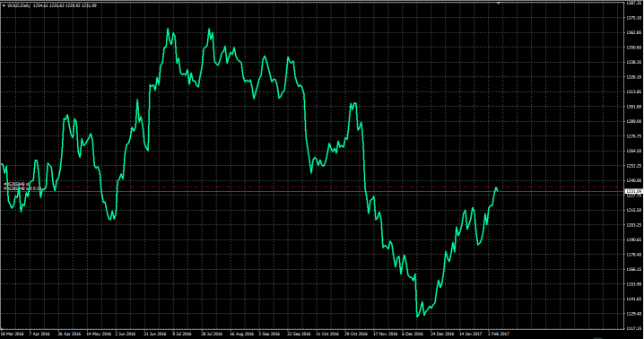Click the lower order label near red line

click(x=22, y=188)
